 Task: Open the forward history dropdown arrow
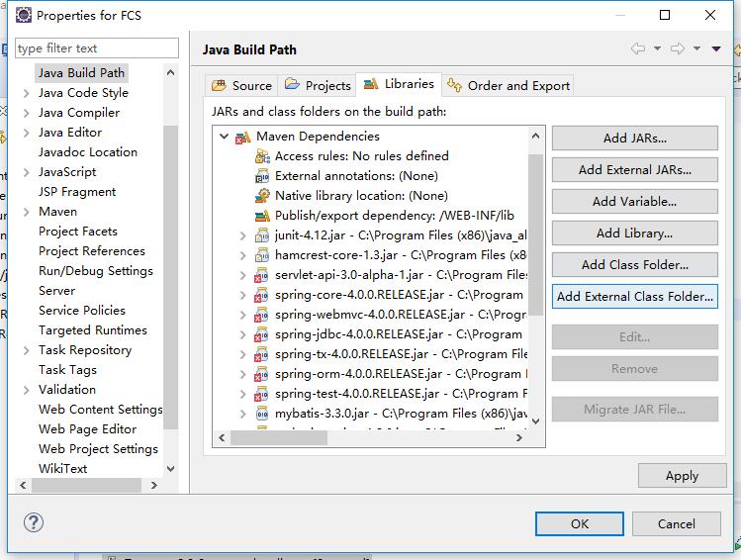[697, 48]
